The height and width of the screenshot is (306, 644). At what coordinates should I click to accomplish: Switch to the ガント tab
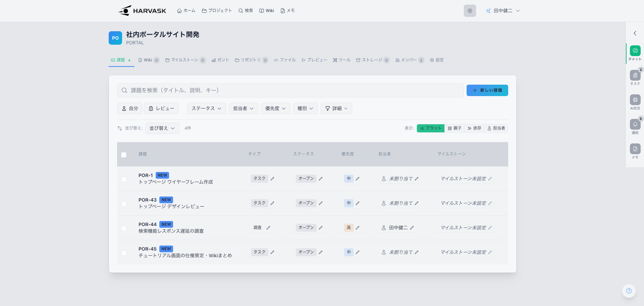pos(220,60)
